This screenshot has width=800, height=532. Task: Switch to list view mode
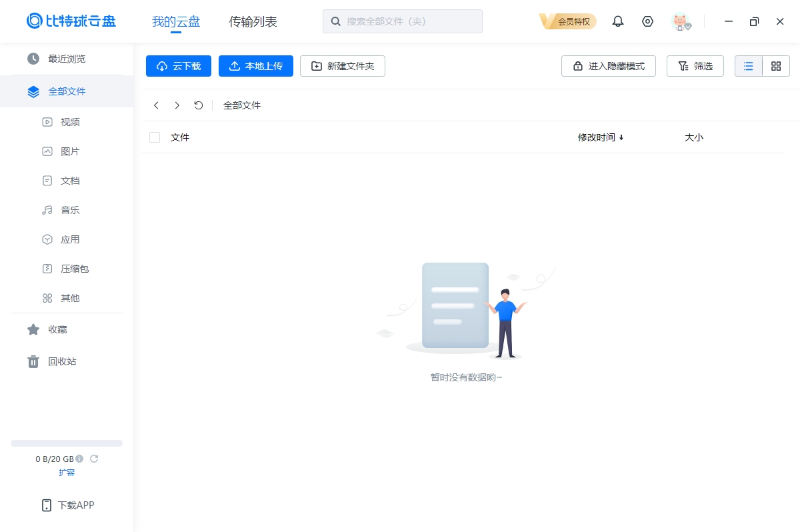click(748, 65)
